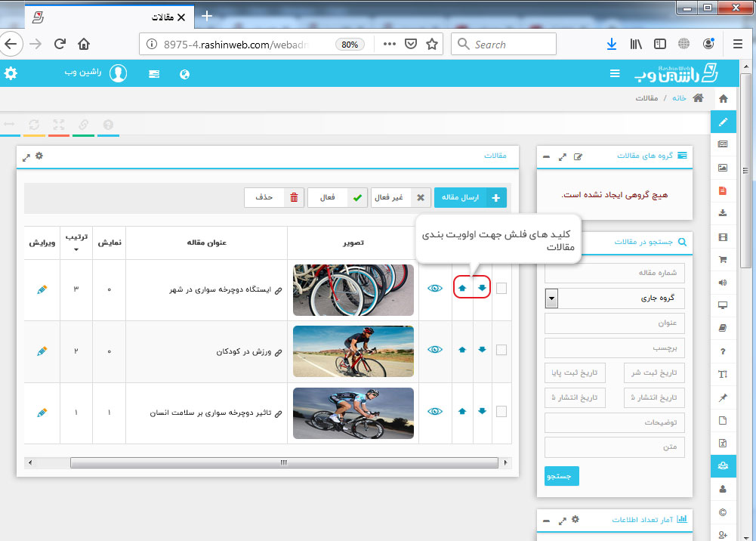This screenshot has width=756, height=541.
Task: Click the hamburger menu icon beside logo
Action: pos(615,74)
